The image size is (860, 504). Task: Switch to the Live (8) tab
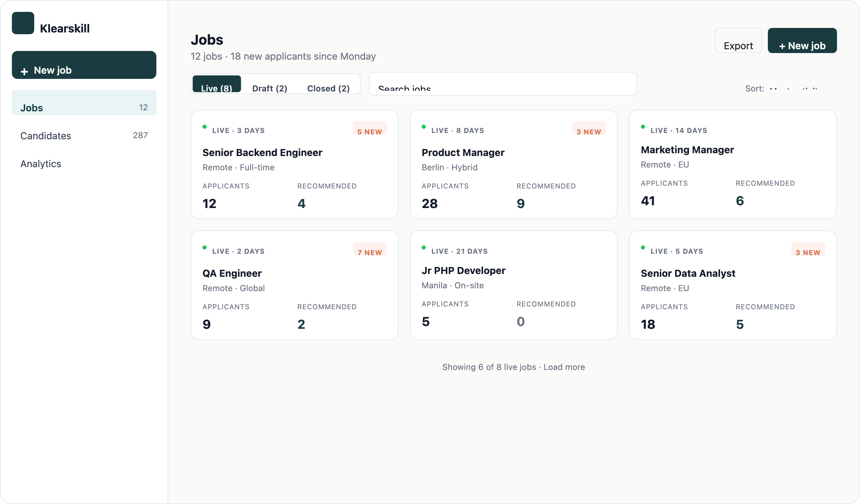(217, 84)
